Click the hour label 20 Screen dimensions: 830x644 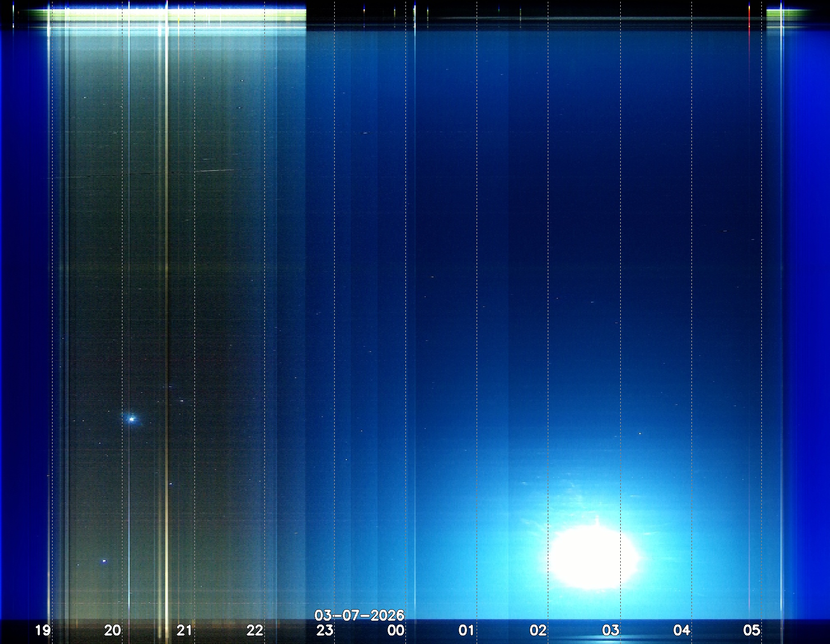tap(112, 630)
